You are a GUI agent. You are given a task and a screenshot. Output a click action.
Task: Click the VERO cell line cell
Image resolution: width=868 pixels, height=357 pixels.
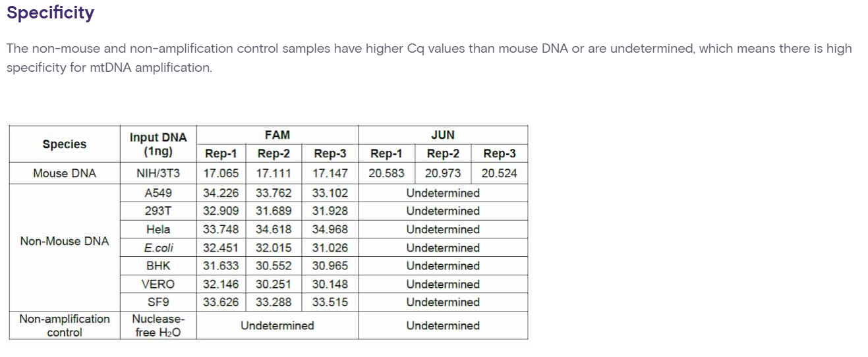pos(158,284)
